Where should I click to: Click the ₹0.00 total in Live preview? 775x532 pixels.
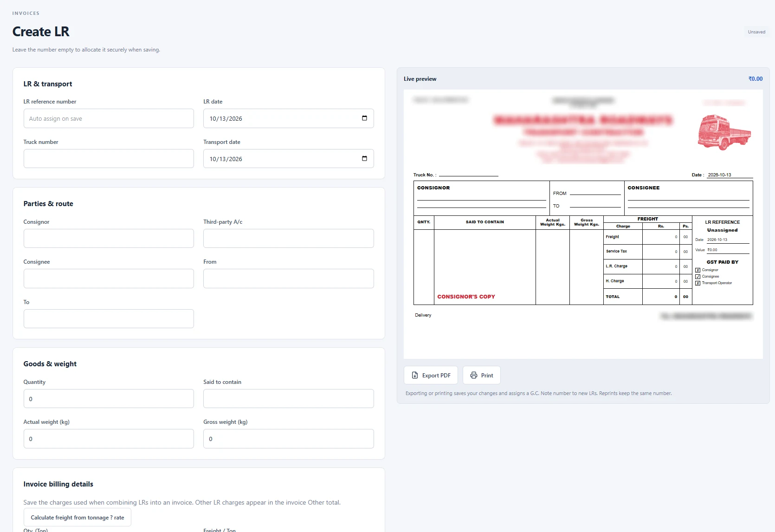click(755, 79)
